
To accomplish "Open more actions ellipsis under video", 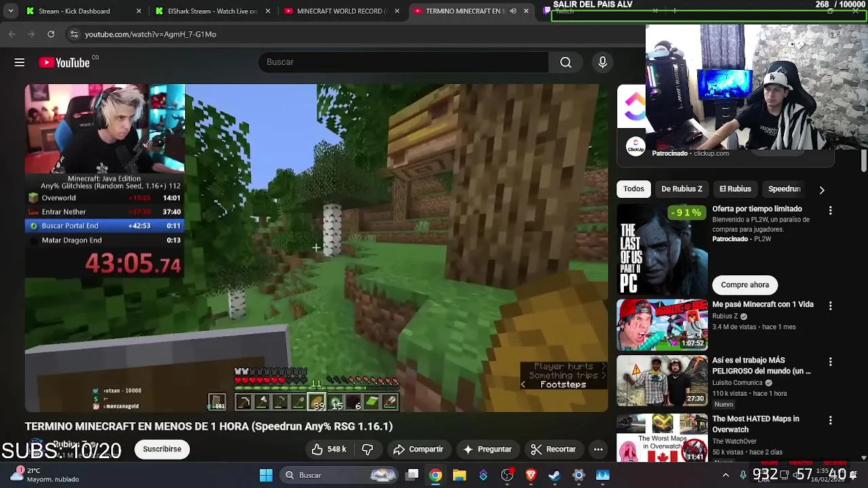I will (x=598, y=449).
